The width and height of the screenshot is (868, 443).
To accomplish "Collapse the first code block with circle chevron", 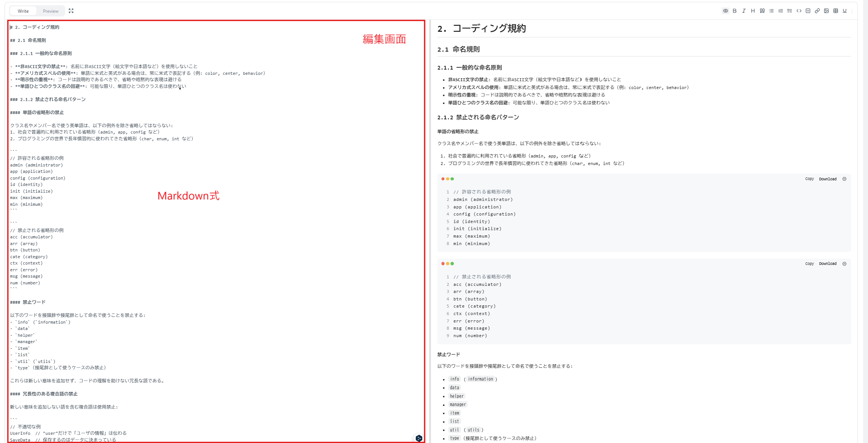I will click(x=844, y=179).
